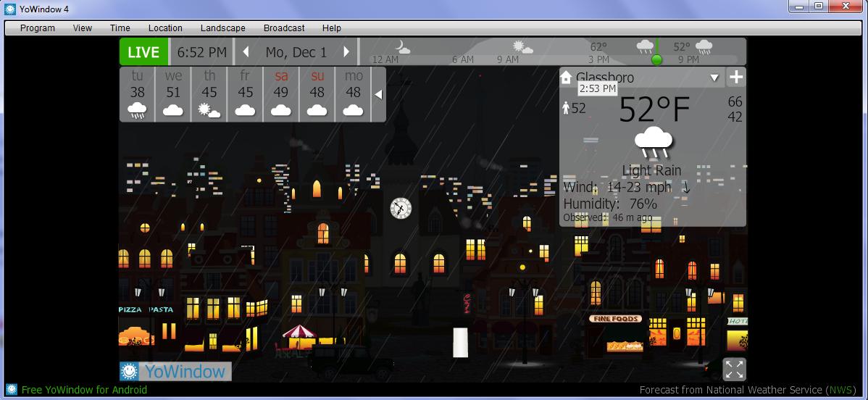Go to the previous day arrow

click(246, 52)
